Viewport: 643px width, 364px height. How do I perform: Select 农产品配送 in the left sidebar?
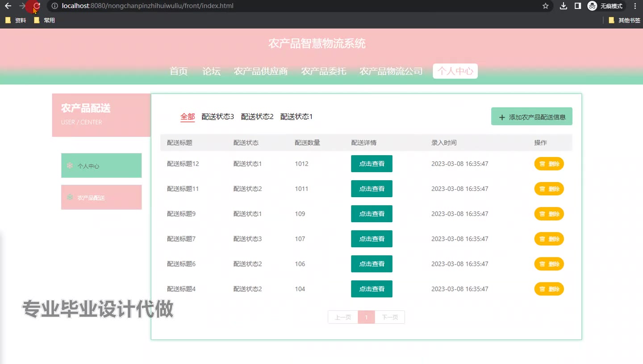tap(101, 197)
